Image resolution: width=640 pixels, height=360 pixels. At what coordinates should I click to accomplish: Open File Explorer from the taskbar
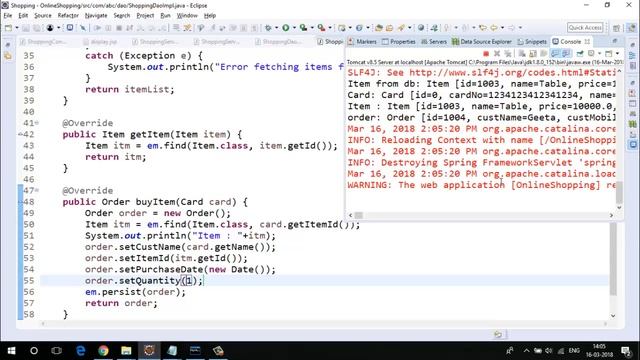pyautogui.click(x=126, y=351)
